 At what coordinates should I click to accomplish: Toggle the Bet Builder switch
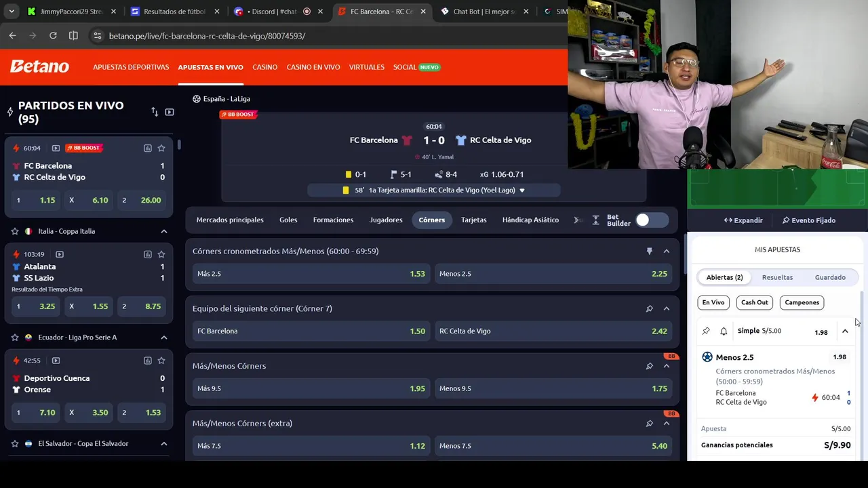click(x=652, y=220)
